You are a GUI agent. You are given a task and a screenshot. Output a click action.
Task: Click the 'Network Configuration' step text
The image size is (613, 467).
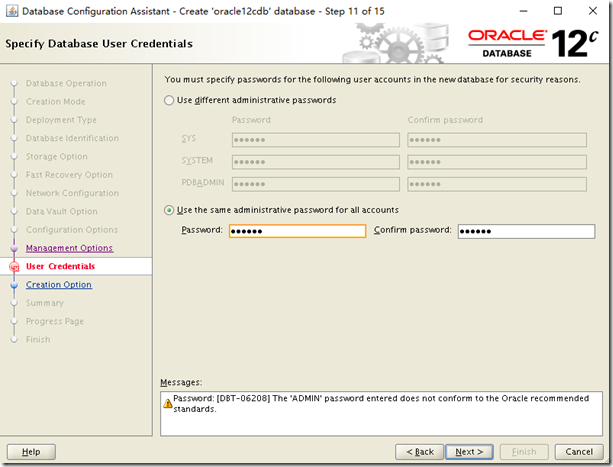tap(72, 193)
